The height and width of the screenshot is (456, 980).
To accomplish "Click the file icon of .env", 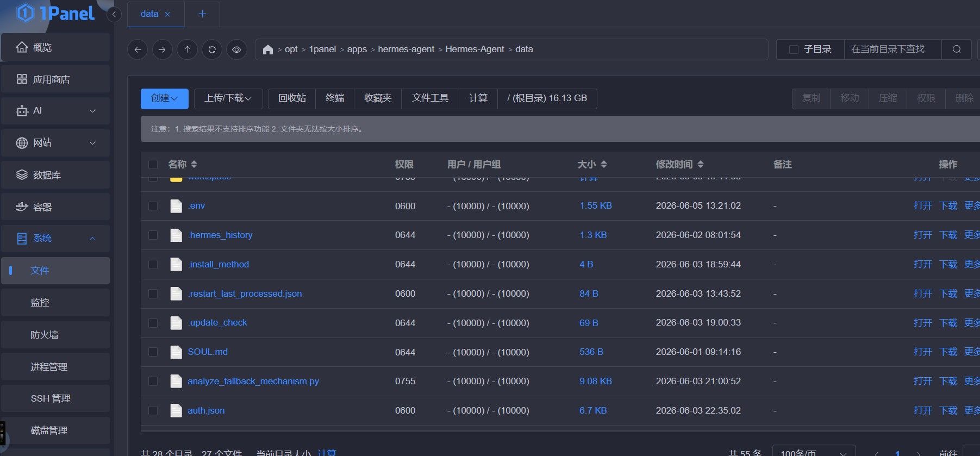I will tap(176, 206).
